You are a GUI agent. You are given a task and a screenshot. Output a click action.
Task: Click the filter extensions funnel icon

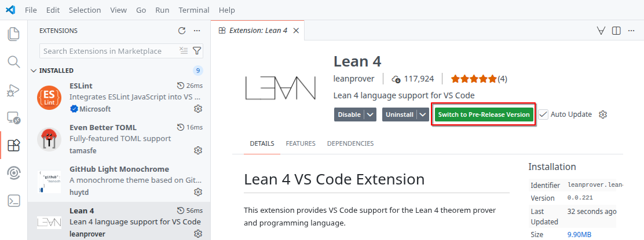tap(197, 51)
